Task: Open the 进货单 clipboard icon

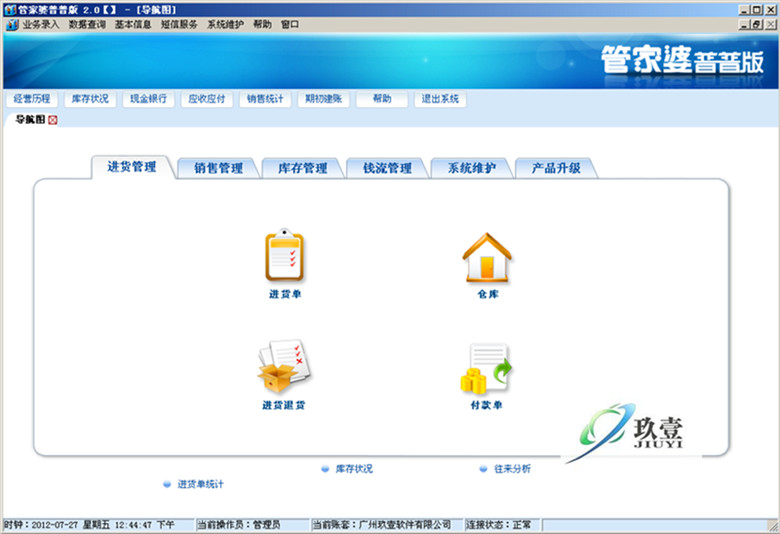Action: (285, 255)
